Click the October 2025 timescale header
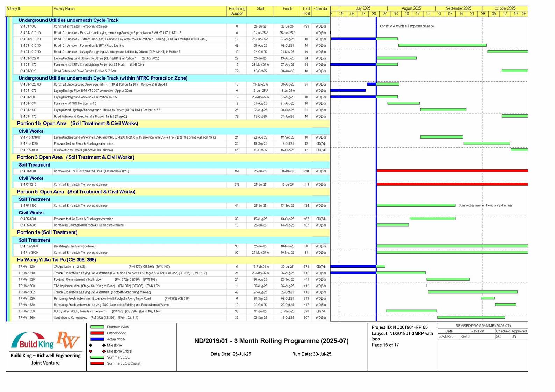Image resolution: width=555 pixels, height=392 pixels. [505, 8]
